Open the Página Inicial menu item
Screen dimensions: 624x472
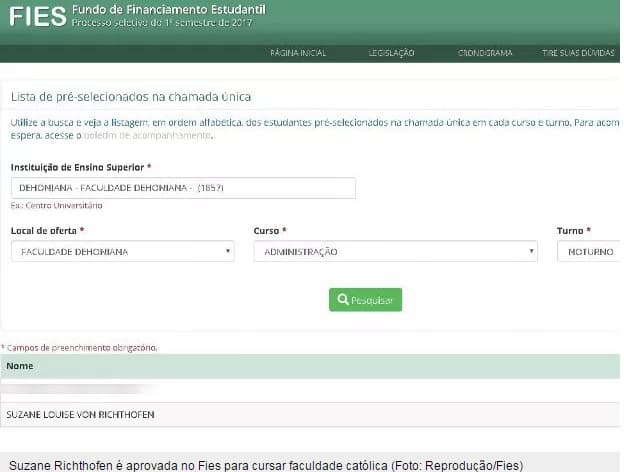(298, 53)
